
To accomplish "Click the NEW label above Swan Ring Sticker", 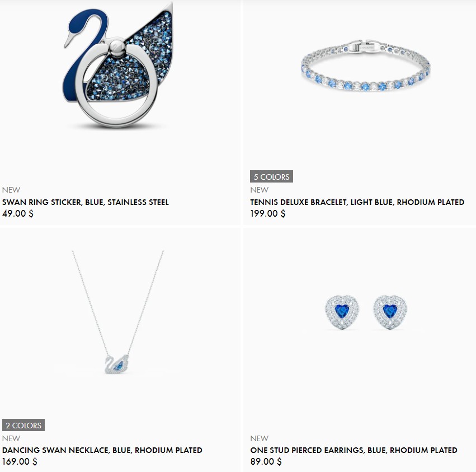I will coord(11,190).
